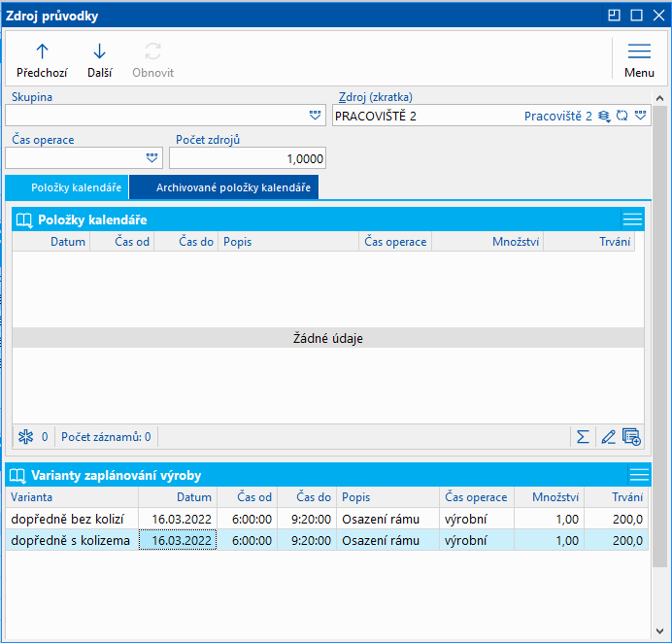Click Pracoviště 2 blue label text
This screenshot has width=672, height=643.
[x=558, y=116]
